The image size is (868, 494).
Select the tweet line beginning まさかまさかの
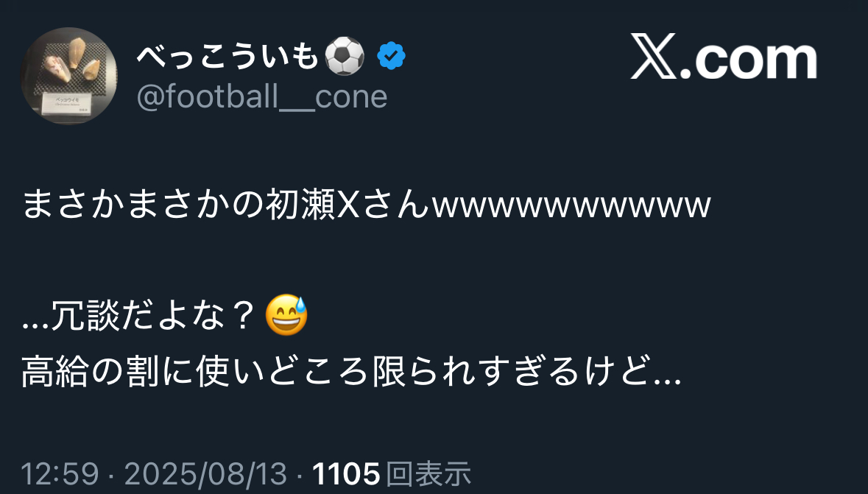(x=366, y=205)
